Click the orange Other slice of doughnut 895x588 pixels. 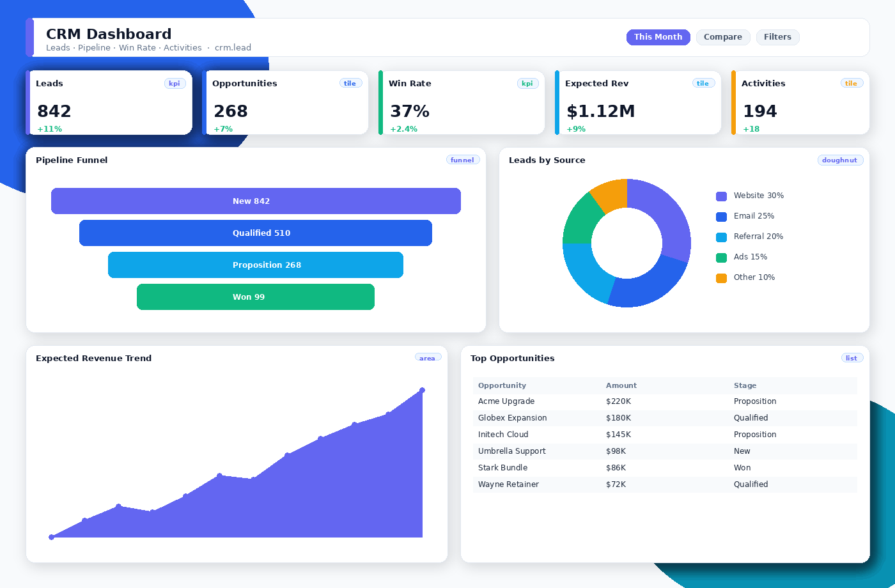(x=612, y=196)
